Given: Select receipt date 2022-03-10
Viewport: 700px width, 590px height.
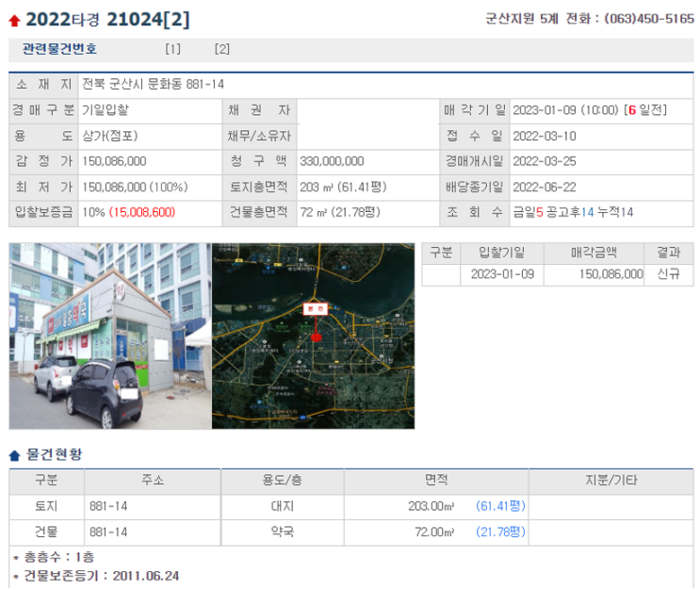Looking at the screenshot, I should pos(545,136).
